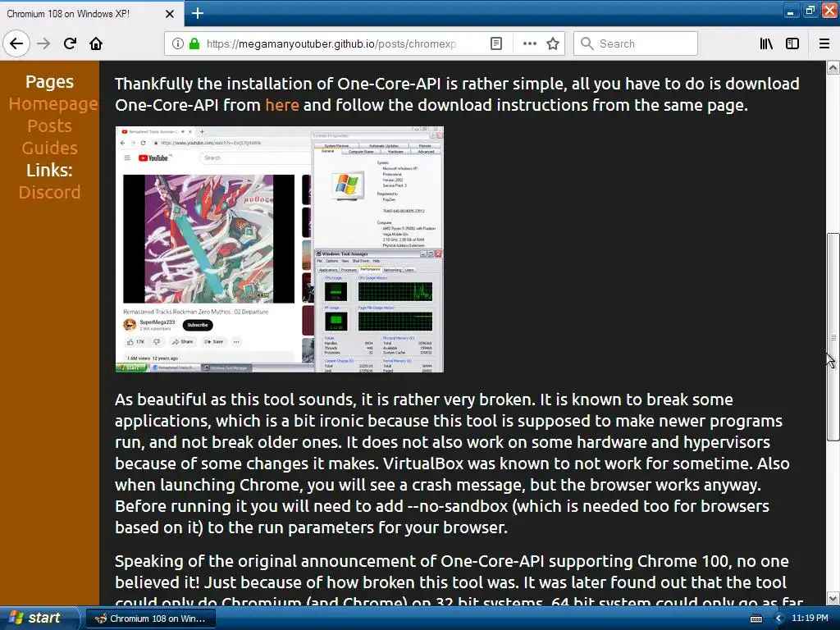The height and width of the screenshot is (630, 840).
Task: Minimize the browser window
Action: click(790, 11)
